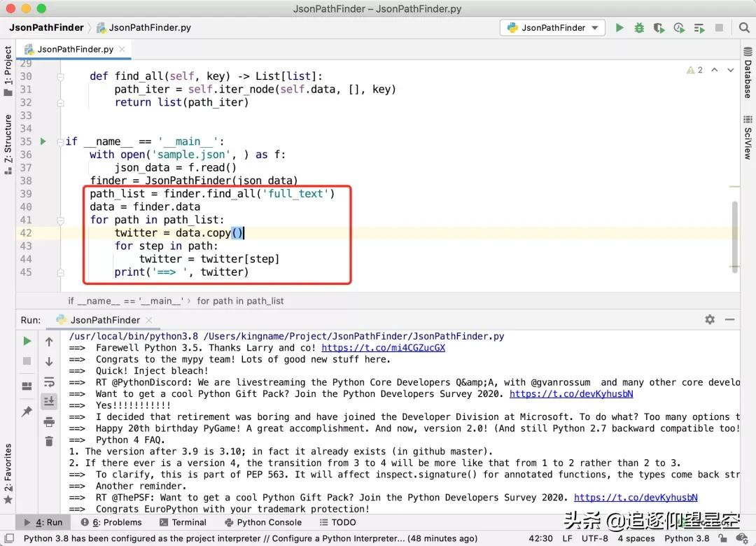The image size is (756, 546).
Task: Click the editor vertical scrollbar
Action: (x=734, y=237)
